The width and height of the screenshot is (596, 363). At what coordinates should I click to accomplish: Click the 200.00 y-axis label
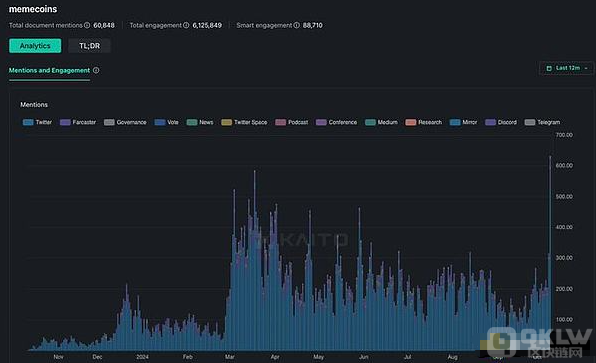564,289
